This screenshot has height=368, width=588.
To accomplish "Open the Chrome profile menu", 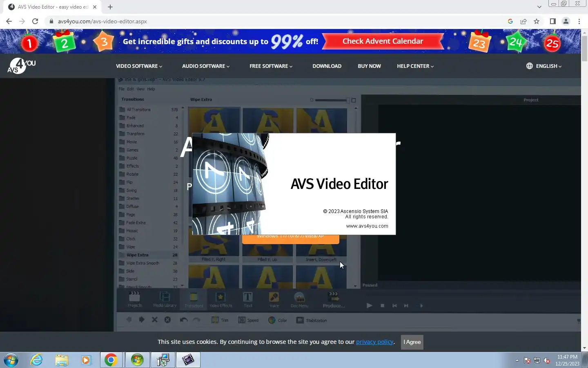I will point(566,21).
